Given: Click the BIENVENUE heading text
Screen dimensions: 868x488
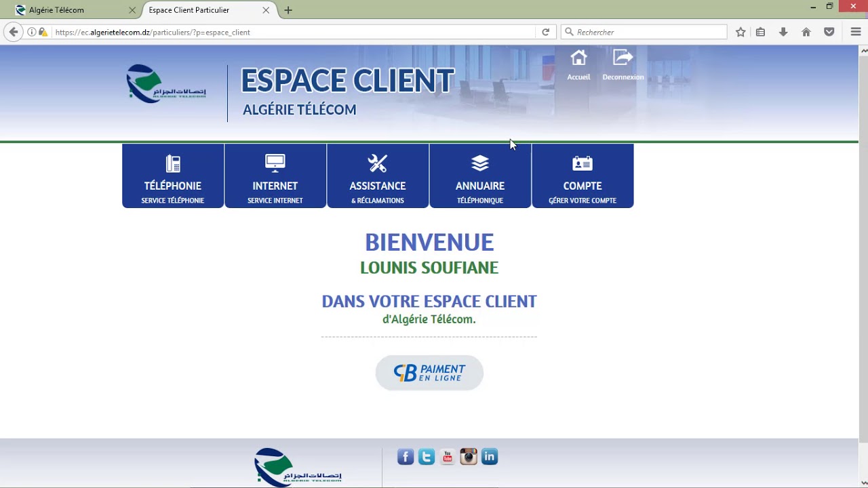Looking at the screenshot, I should (x=429, y=242).
